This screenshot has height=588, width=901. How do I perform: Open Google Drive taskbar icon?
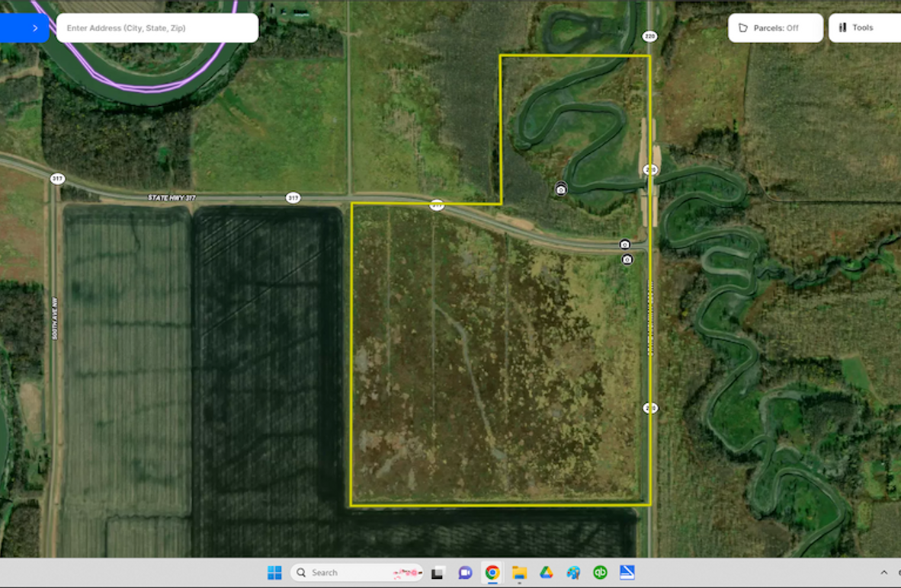[546, 573]
